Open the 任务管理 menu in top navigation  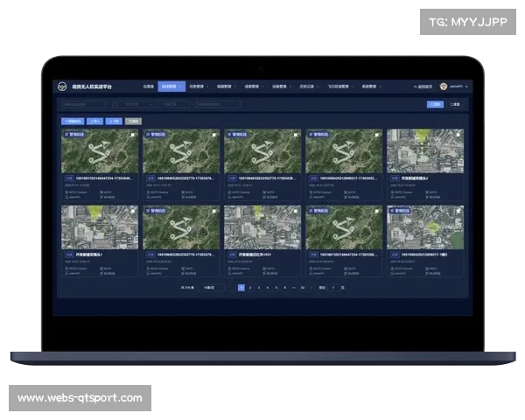[x=197, y=87]
